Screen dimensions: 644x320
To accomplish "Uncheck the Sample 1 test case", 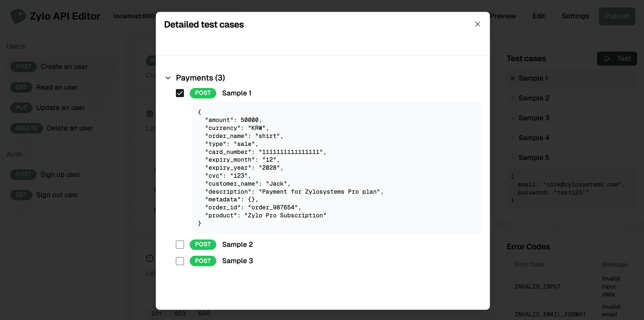I will pos(180,93).
